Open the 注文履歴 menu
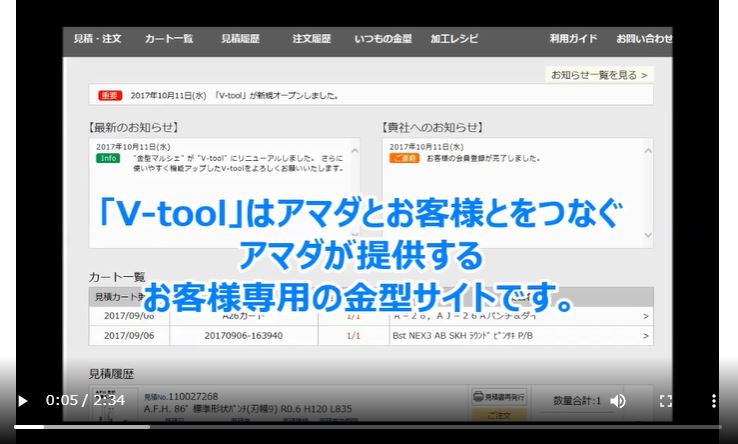 pyautogui.click(x=312, y=39)
